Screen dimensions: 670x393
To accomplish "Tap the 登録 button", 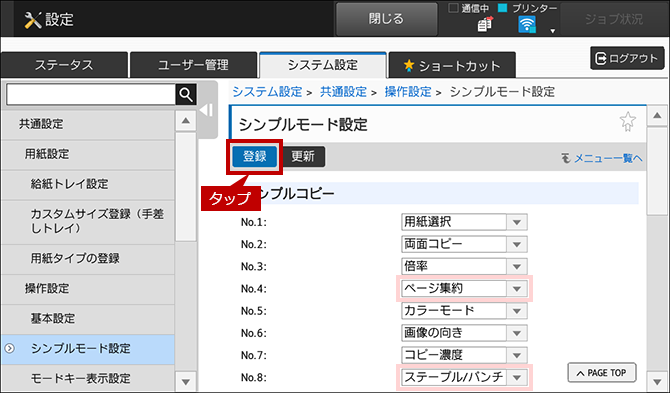I will coord(255,156).
